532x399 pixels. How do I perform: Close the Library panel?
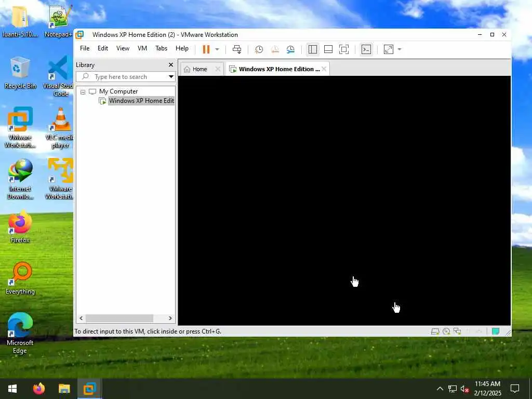click(170, 65)
